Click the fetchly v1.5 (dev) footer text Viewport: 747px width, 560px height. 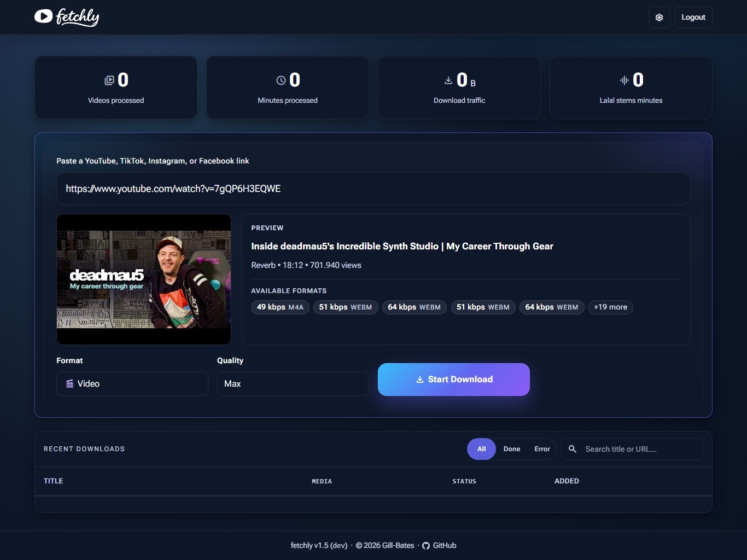point(319,545)
